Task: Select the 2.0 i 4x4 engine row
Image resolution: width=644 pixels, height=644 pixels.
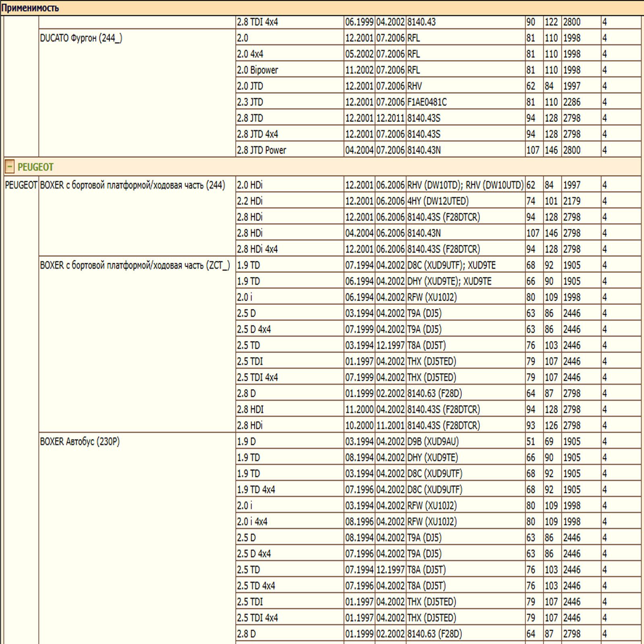Action: (438, 522)
